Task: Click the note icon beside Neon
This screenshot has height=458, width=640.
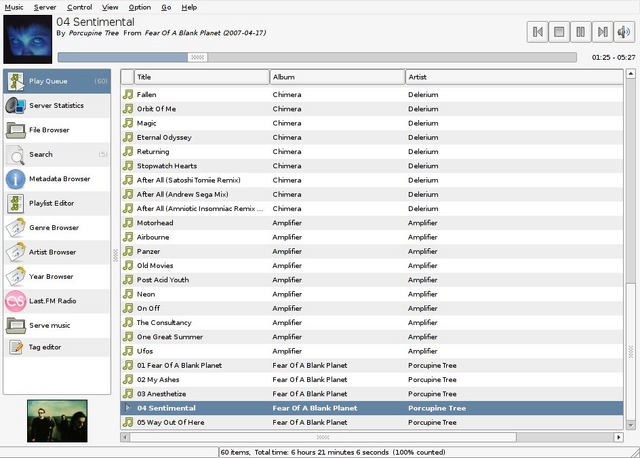Action: click(x=128, y=294)
